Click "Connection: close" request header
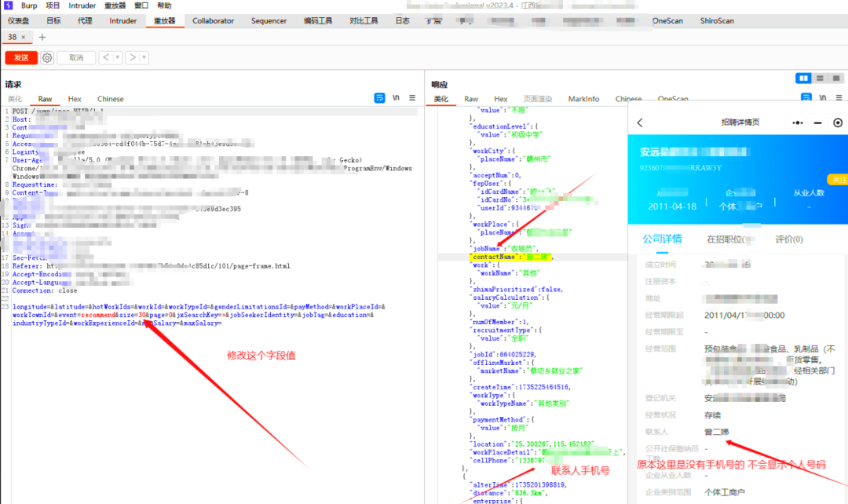The width and height of the screenshot is (848, 504). (45, 290)
